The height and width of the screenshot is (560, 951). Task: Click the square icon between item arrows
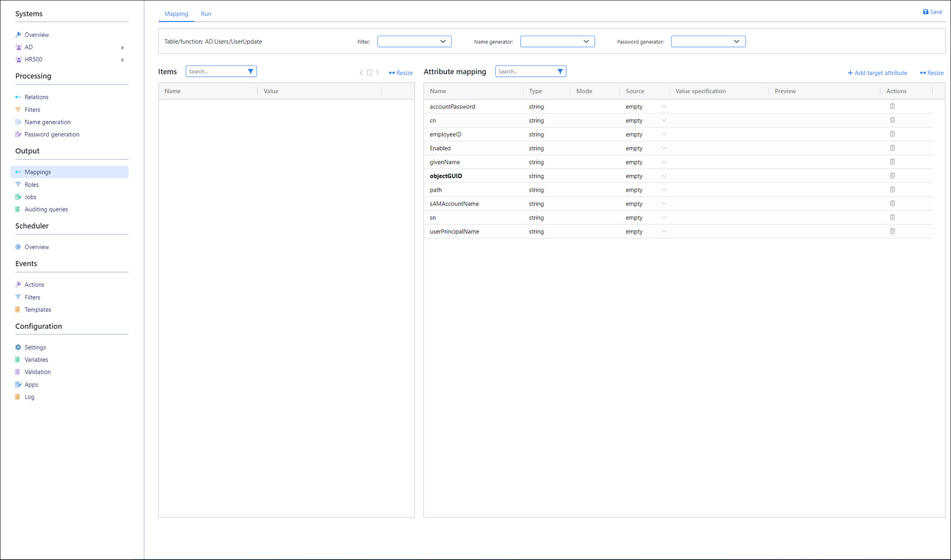369,73
